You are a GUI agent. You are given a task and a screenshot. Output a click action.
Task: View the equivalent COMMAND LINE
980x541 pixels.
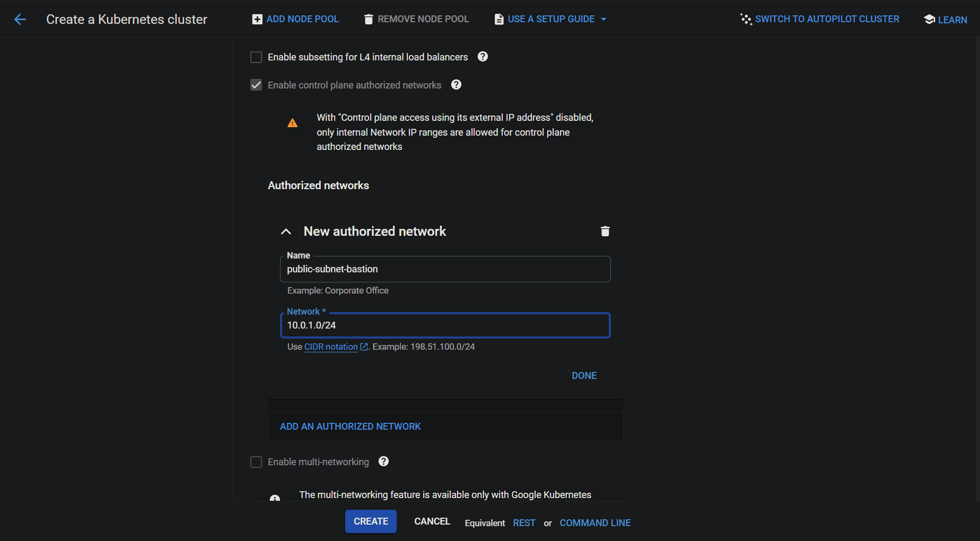tap(595, 522)
